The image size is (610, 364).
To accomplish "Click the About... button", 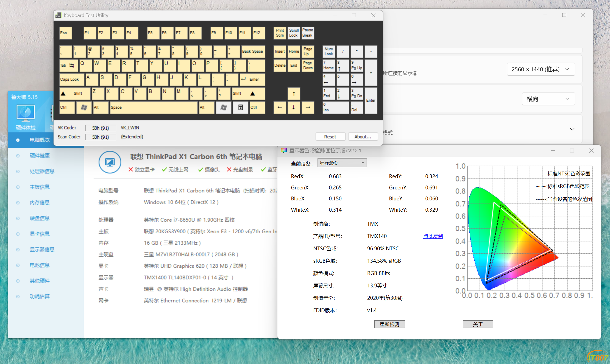I will pyautogui.click(x=363, y=137).
